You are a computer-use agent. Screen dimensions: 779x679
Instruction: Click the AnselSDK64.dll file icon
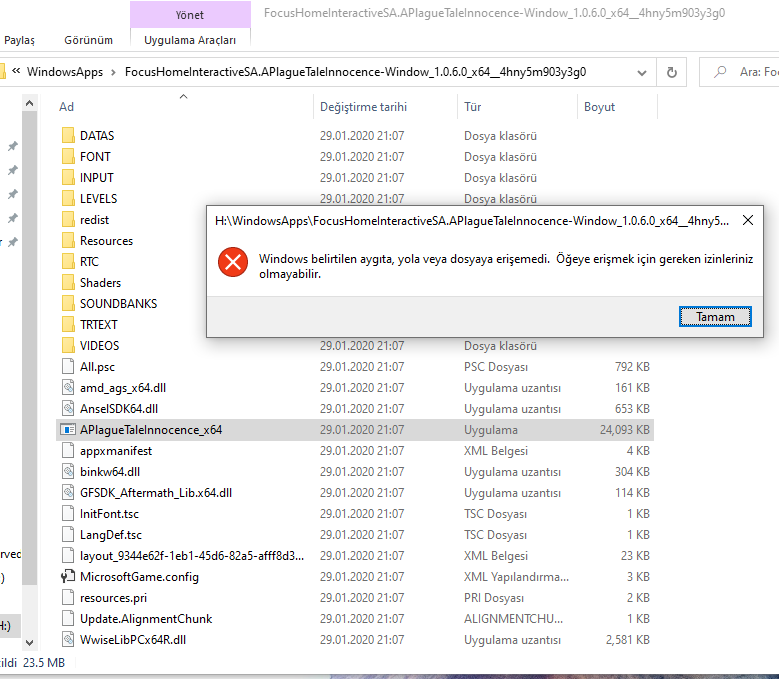pos(68,408)
